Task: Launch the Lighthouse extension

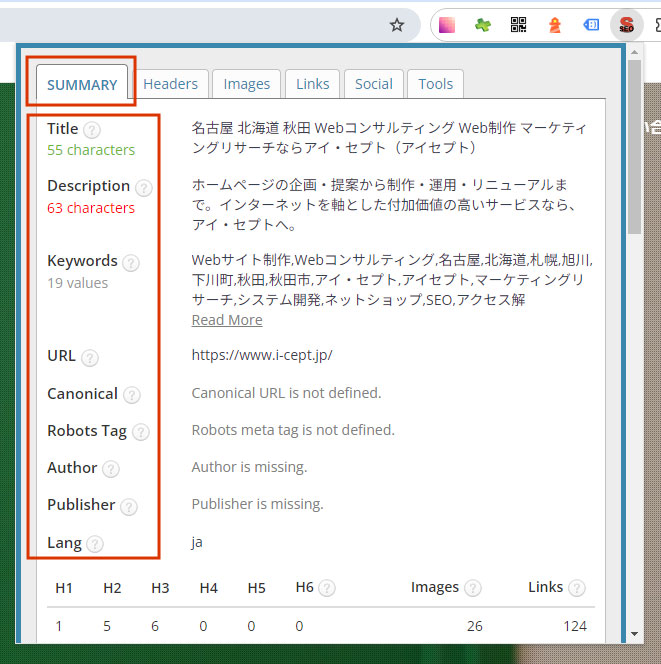Action: (554, 26)
